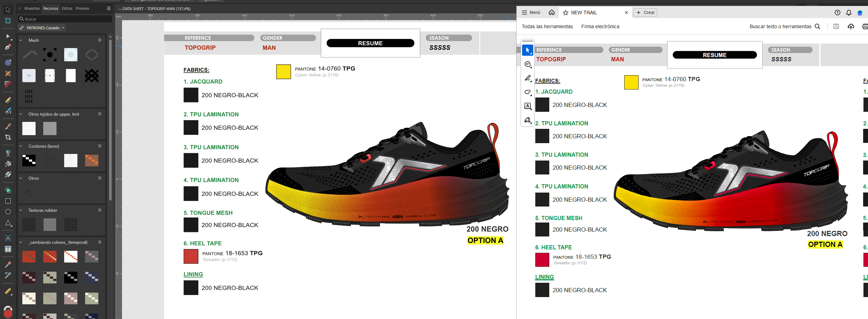Open Firma electrónica in Acrobat
868x319 pixels.
point(600,26)
